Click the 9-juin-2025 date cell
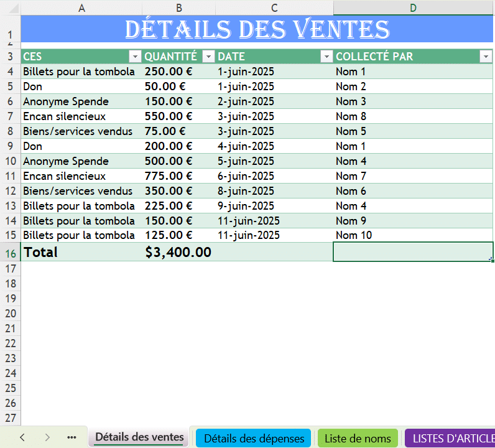This screenshot has width=495, height=448. (274, 206)
